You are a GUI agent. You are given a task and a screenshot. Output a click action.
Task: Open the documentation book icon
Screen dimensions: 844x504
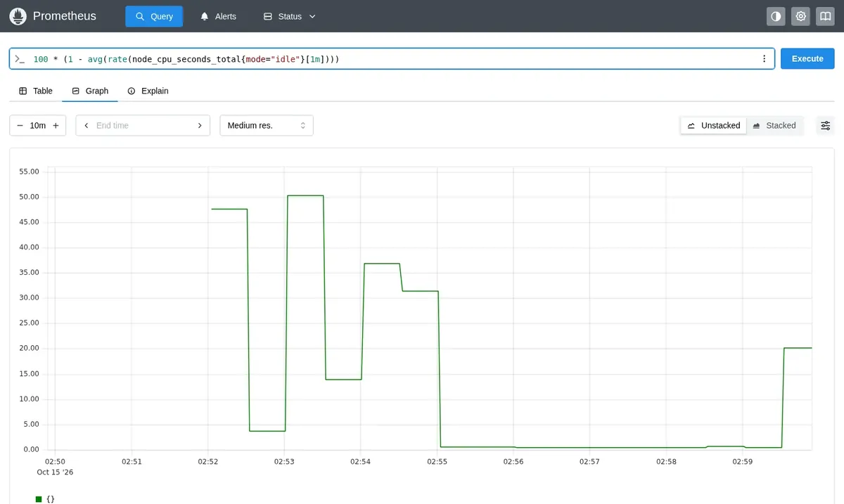click(x=825, y=16)
